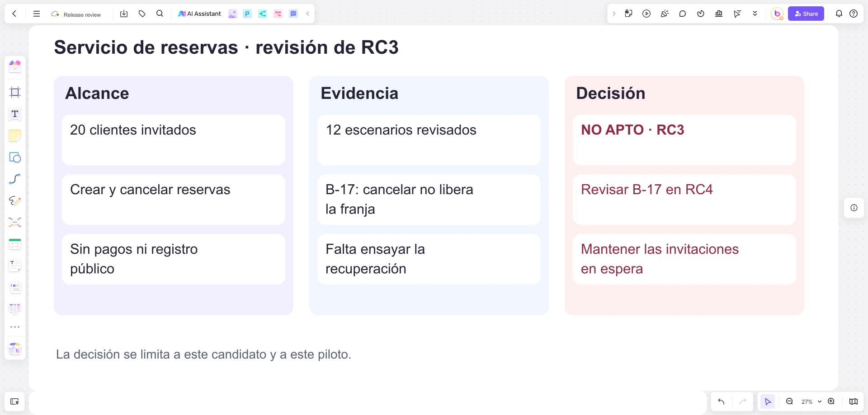Open the help question mark icon

click(x=854, y=14)
